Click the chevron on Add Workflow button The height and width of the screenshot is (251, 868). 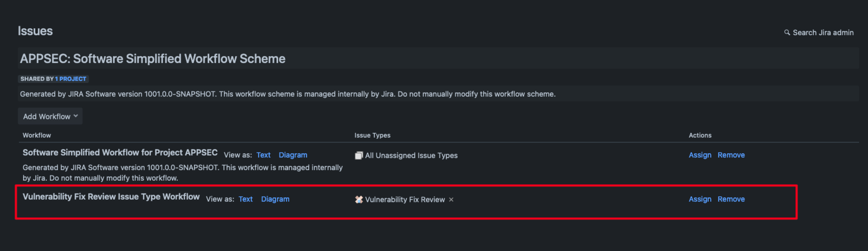(x=76, y=116)
